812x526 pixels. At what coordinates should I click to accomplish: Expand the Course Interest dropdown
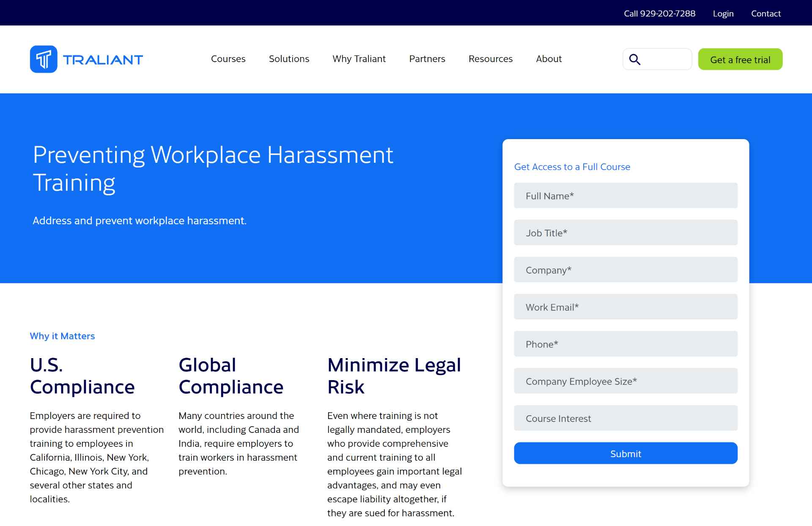click(625, 419)
